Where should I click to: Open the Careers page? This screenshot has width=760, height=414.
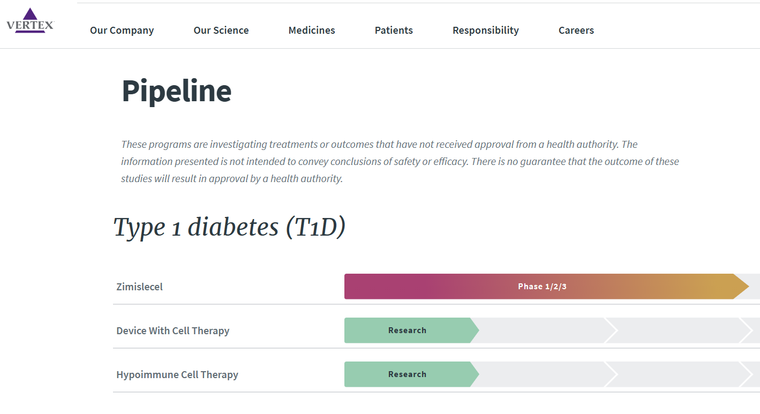click(576, 30)
